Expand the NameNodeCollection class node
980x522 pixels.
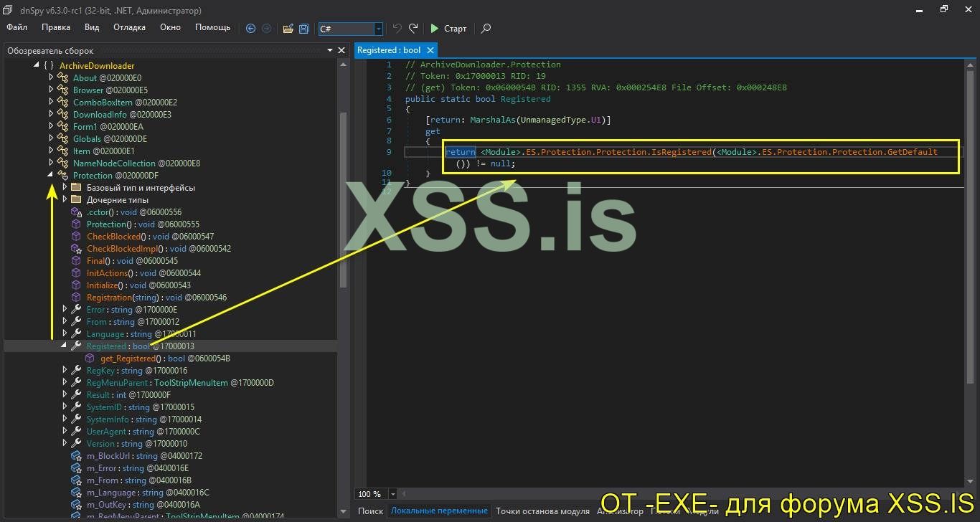tap(51, 163)
